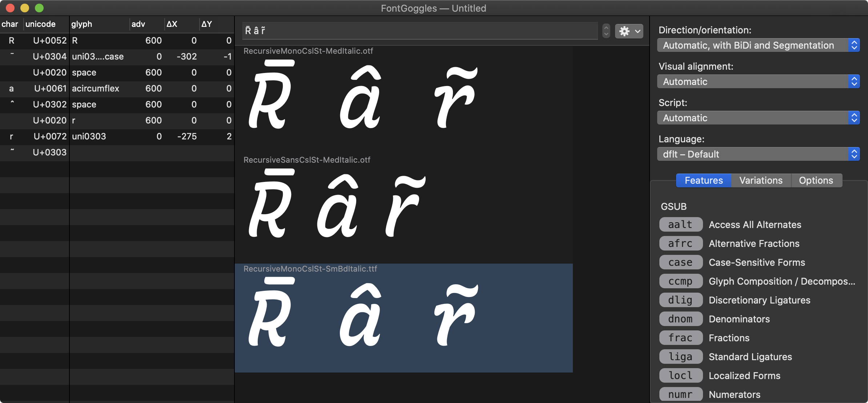Toggle the frac feature tag
Screen dimensions: 868x403
(681, 338)
